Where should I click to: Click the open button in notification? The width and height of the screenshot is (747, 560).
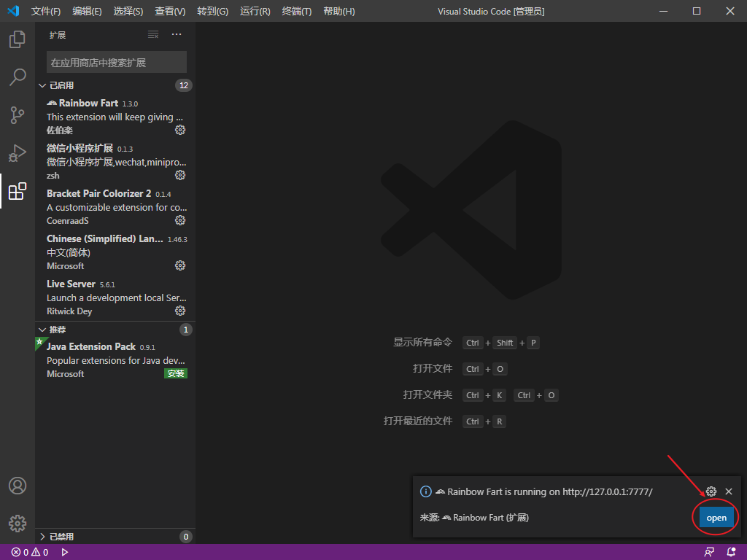click(716, 518)
